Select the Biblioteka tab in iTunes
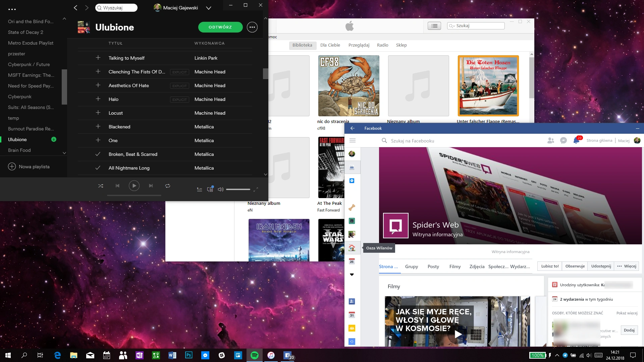This screenshot has height=362, width=644. click(x=302, y=45)
